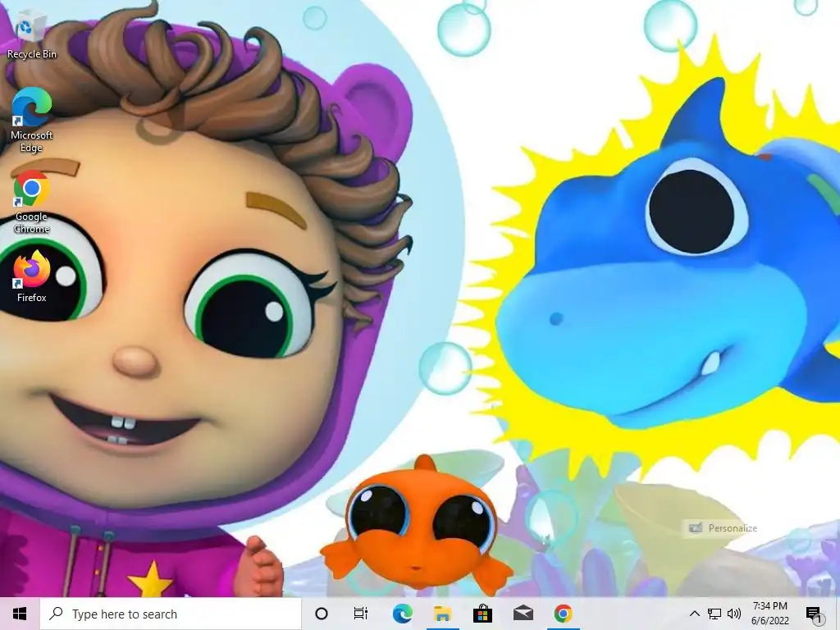Open the volume control tray icon
This screenshot has height=630, width=840.
click(734, 614)
